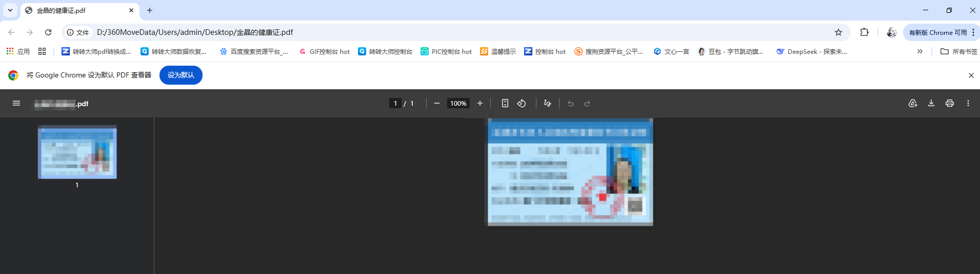Click the address bar URL
Viewport: 980px width, 274px height.
pyautogui.click(x=195, y=32)
